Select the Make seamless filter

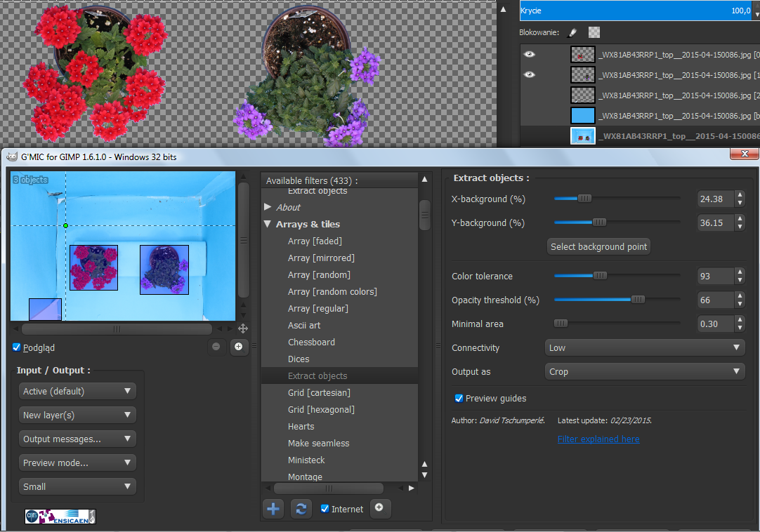pos(318,444)
